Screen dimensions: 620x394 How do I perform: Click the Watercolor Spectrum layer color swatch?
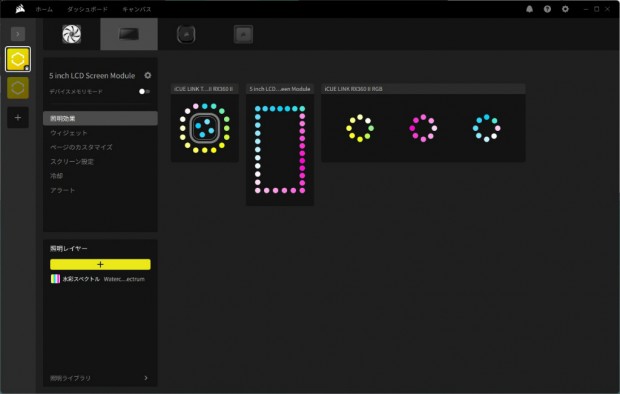tap(55, 279)
